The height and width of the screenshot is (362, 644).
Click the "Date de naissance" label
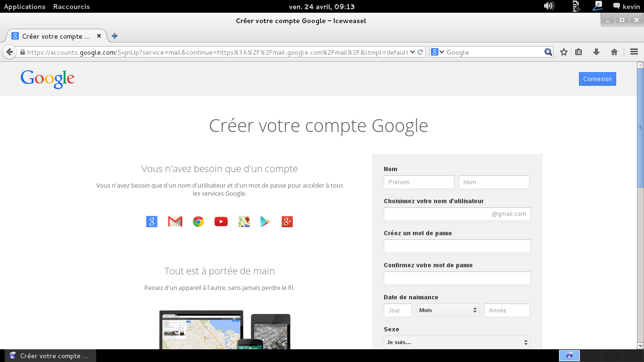(411, 297)
